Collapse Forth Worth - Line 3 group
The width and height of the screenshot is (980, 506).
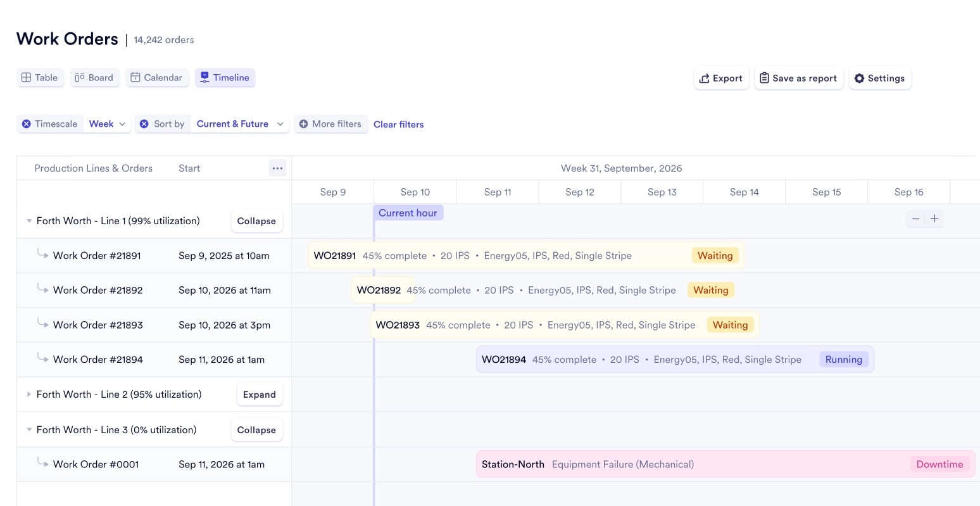[x=256, y=429]
